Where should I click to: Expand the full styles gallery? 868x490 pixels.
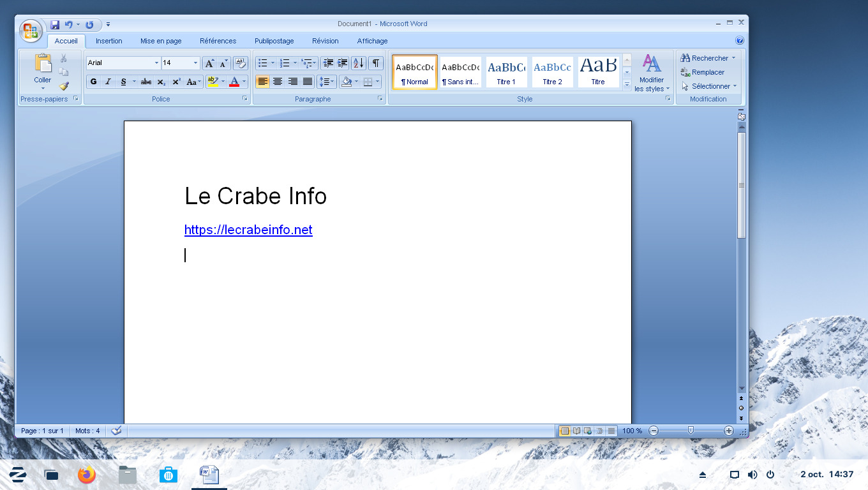click(x=627, y=84)
